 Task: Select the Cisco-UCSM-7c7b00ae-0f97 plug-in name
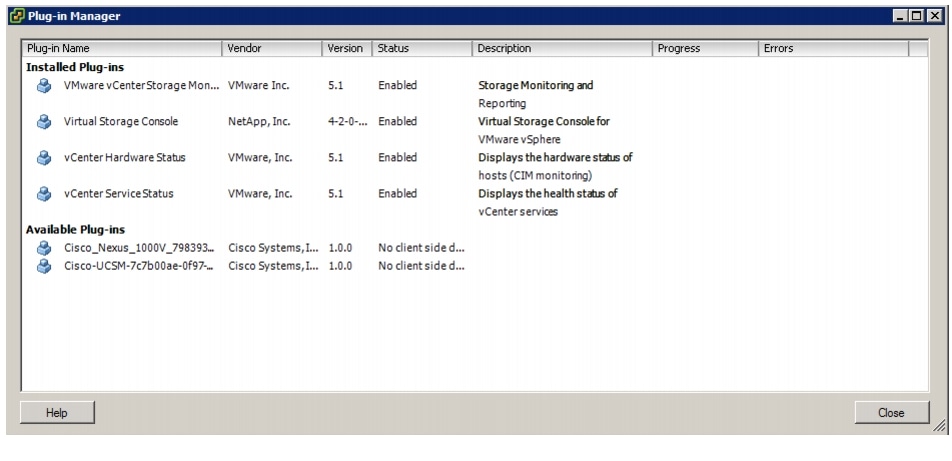coord(139,266)
